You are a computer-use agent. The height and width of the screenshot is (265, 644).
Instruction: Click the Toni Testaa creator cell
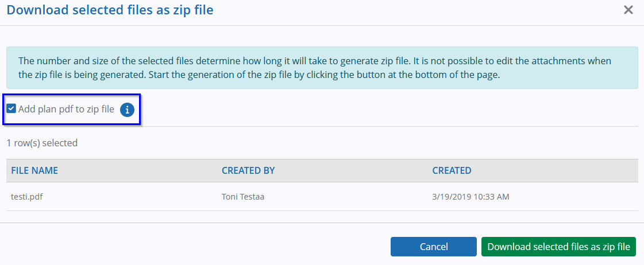pyautogui.click(x=243, y=197)
